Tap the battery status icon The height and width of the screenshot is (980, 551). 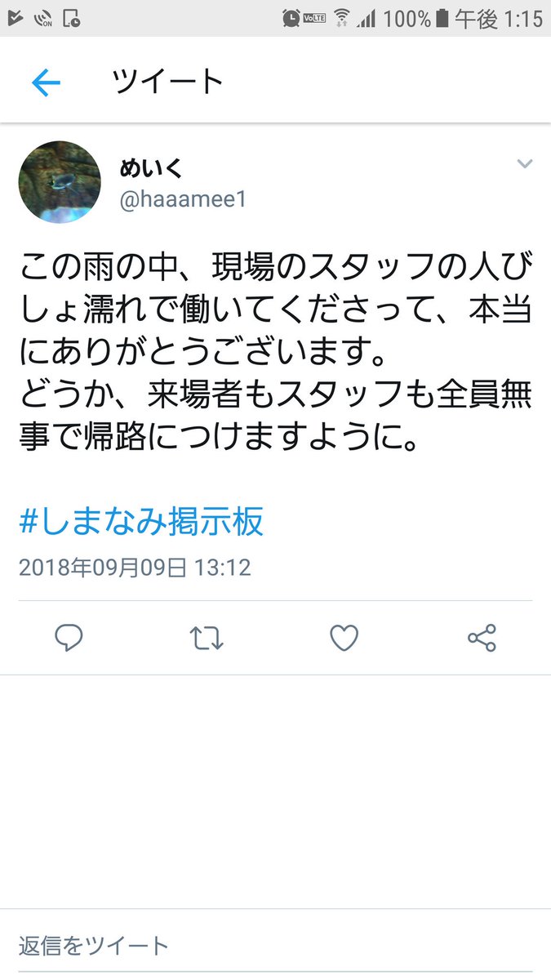(442, 18)
